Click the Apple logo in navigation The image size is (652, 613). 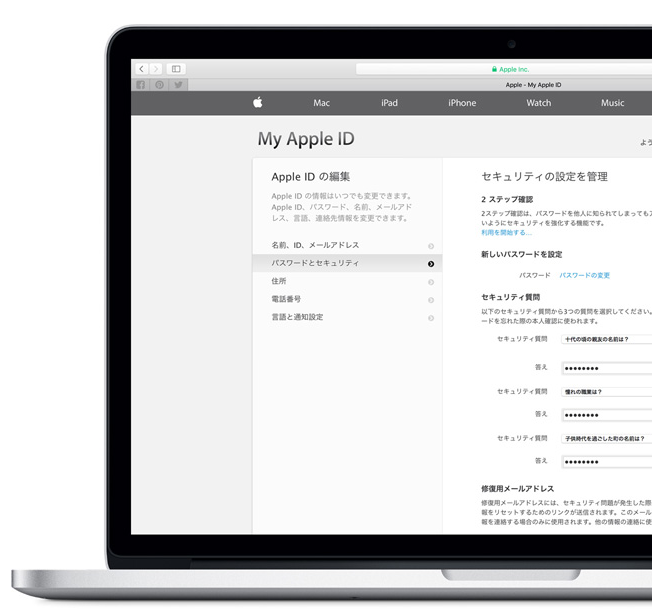[x=258, y=102]
